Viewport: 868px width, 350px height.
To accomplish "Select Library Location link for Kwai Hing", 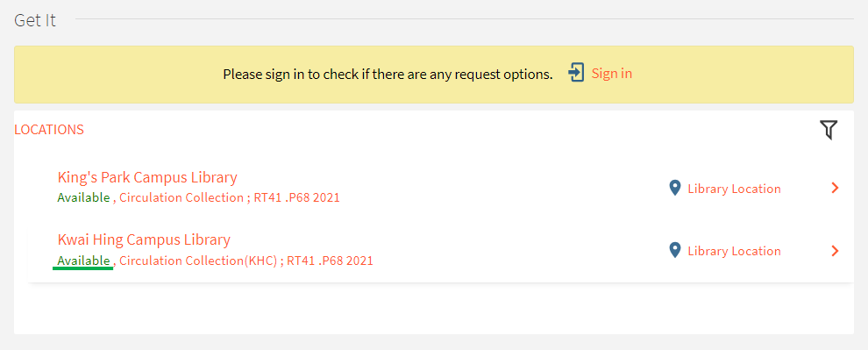I will (x=734, y=251).
